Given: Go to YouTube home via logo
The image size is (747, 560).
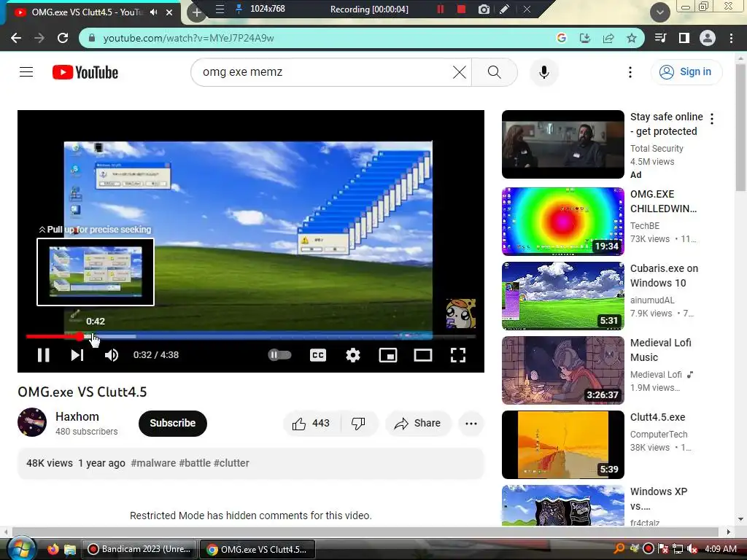Looking at the screenshot, I should click(x=85, y=72).
